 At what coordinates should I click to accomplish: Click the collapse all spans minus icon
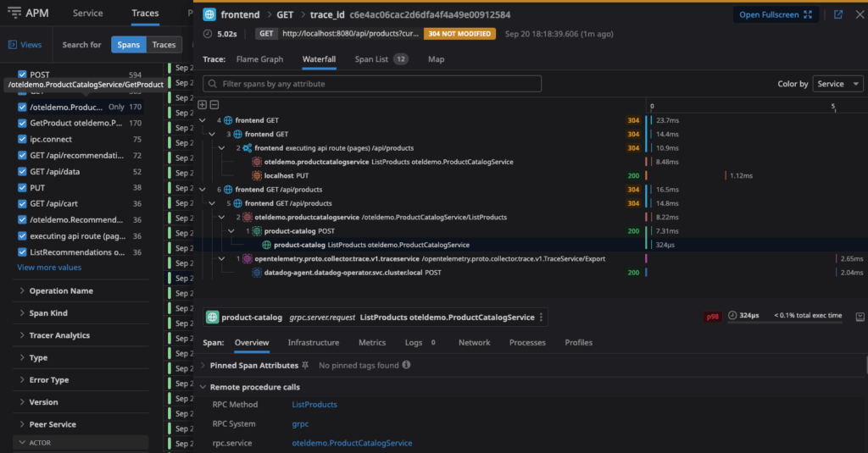pos(214,105)
